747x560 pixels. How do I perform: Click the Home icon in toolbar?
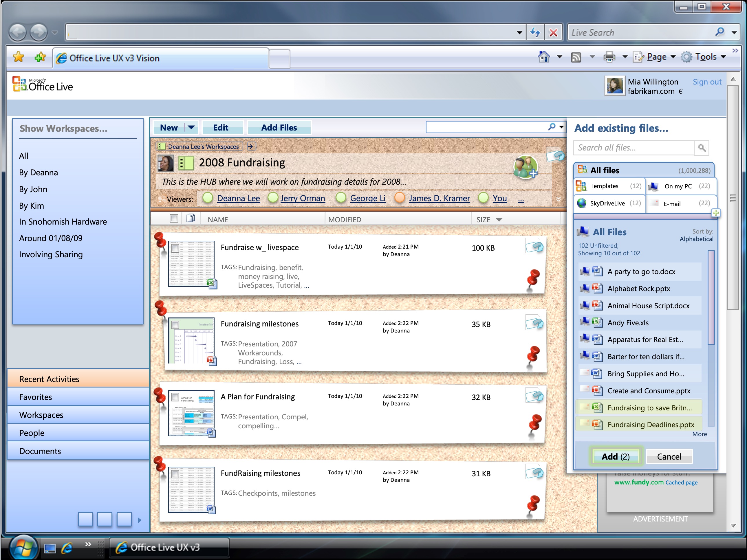point(544,57)
